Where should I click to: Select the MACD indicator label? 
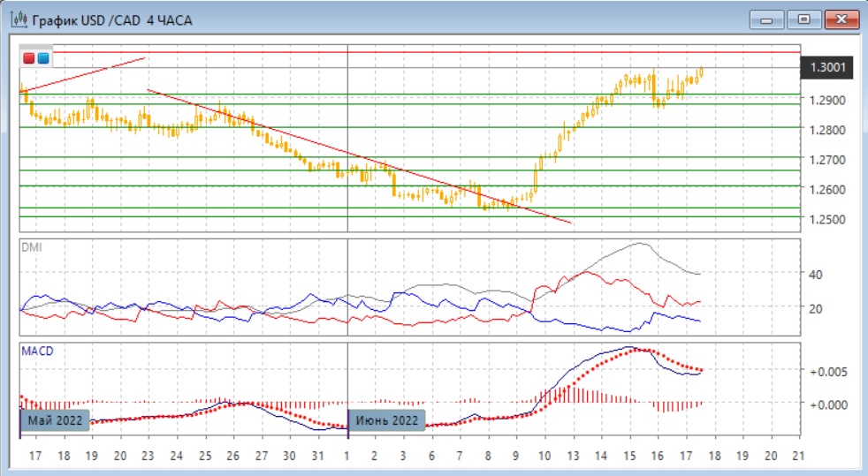tap(36, 351)
